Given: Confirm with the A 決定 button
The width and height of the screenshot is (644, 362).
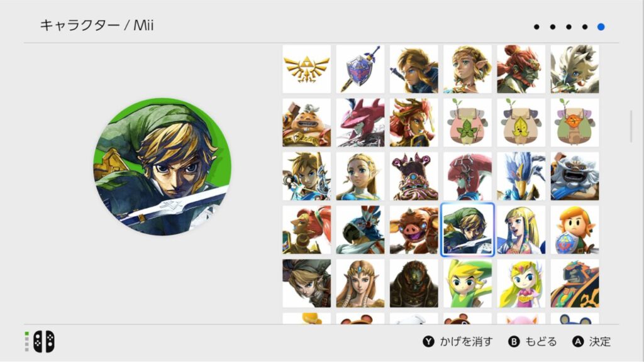Looking at the screenshot, I should pyautogui.click(x=591, y=341).
